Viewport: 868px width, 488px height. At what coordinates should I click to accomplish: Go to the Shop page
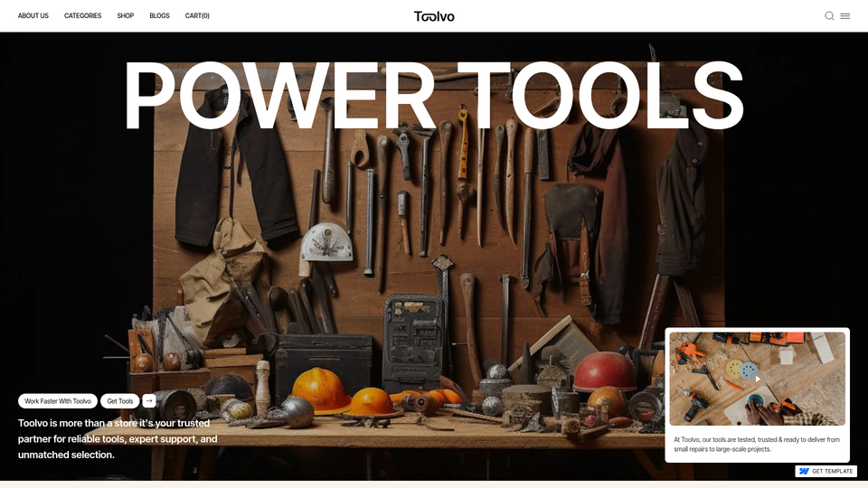click(x=125, y=16)
